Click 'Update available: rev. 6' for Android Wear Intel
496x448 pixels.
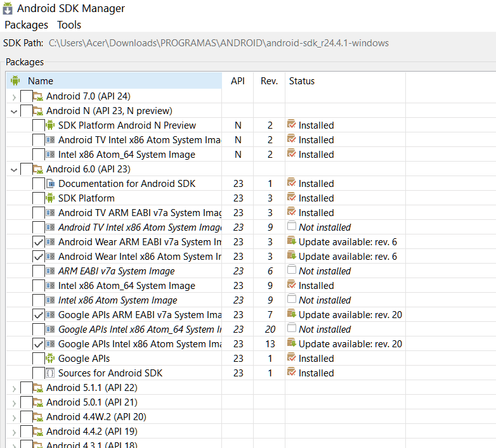[x=348, y=257]
